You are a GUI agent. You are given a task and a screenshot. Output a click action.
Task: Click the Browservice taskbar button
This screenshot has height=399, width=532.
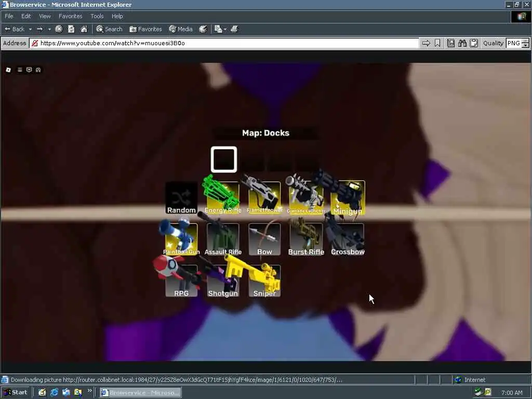pyautogui.click(x=140, y=393)
